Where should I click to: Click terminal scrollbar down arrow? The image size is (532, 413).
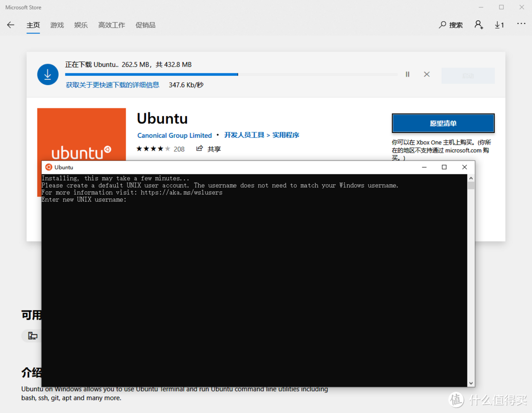pyautogui.click(x=471, y=383)
